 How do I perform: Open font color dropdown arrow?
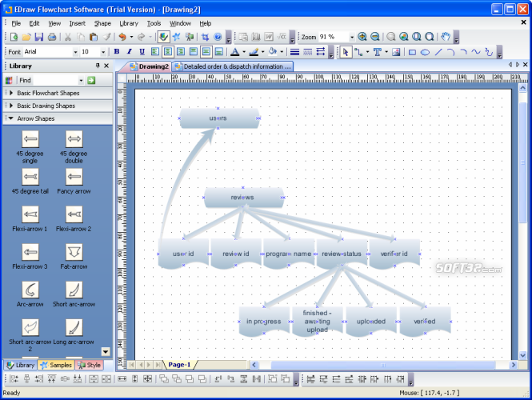tap(244, 52)
